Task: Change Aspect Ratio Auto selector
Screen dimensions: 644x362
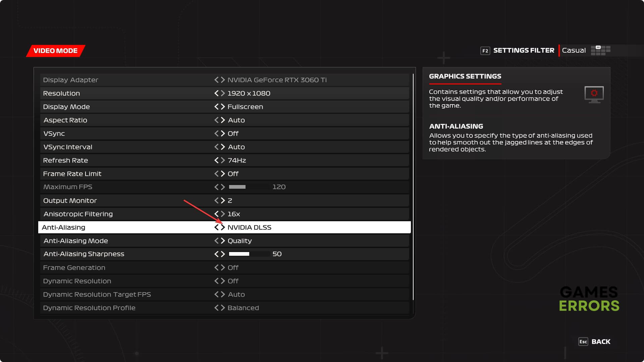Action: [x=236, y=120]
